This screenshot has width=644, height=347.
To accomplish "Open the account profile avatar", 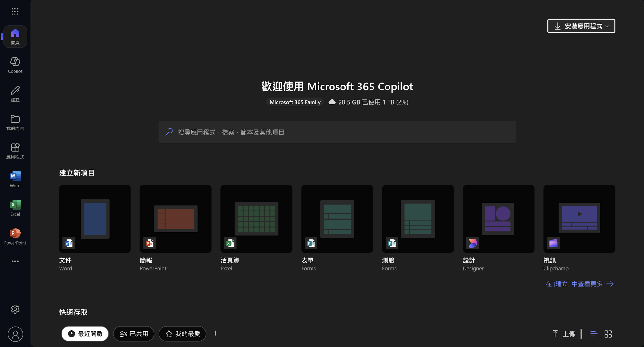I will pos(15,334).
